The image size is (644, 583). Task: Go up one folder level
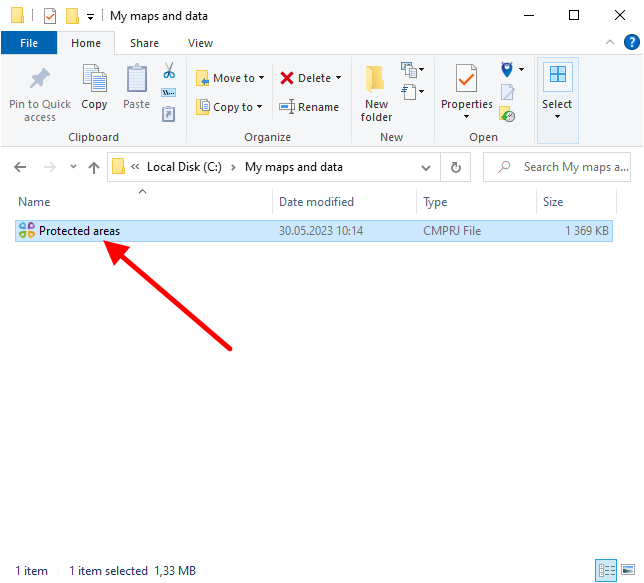(x=94, y=167)
